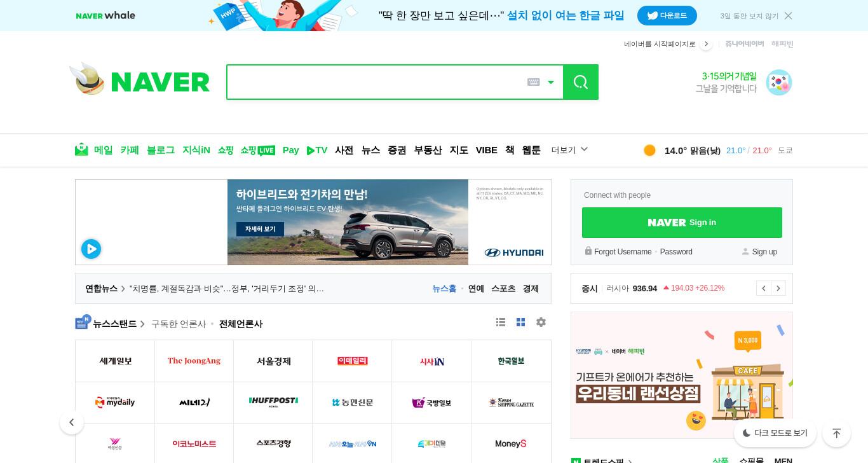868x463 pixels.
Task: Open 세계일보 press logo
Action: point(115,361)
